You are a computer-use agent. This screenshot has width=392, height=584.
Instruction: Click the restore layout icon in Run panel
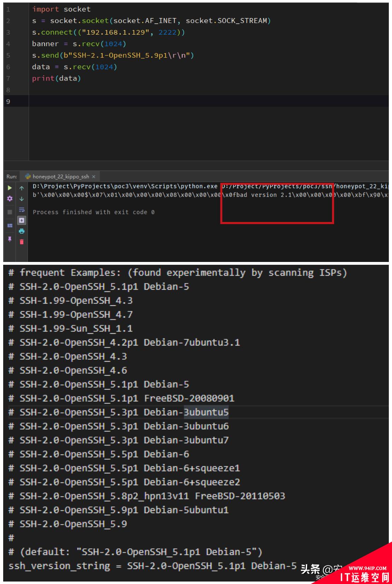(x=10, y=226)
